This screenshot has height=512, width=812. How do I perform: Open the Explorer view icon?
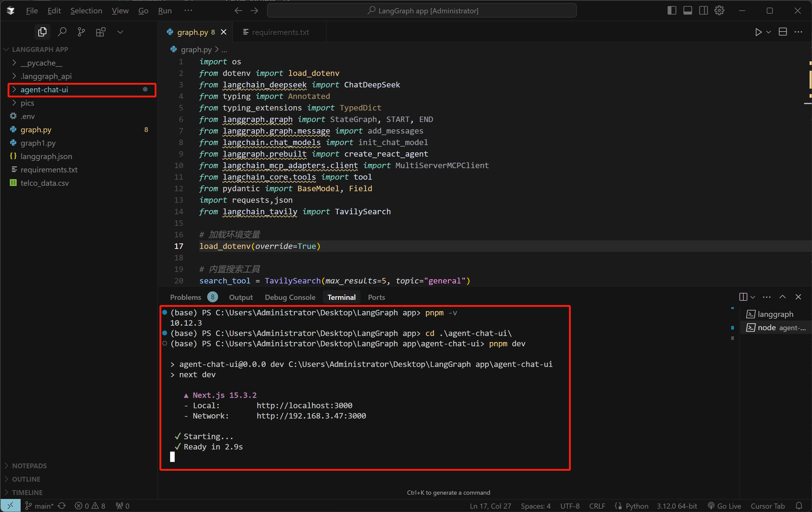[x=42, y=32]
